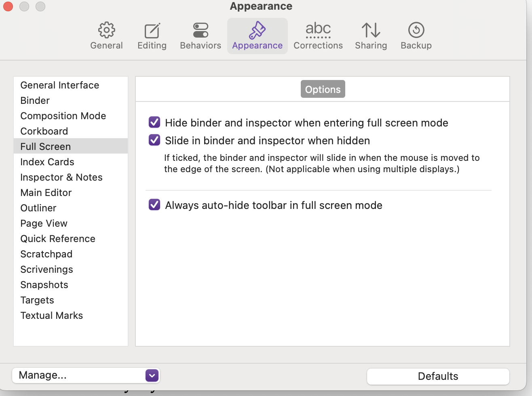Close the Appearance preferences window
532x396 pixels.
tap(8, 6)
